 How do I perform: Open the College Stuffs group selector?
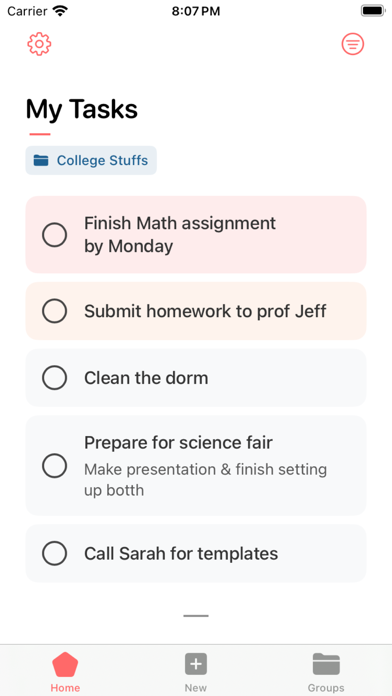pyautogui.click(x=91, y=160)
